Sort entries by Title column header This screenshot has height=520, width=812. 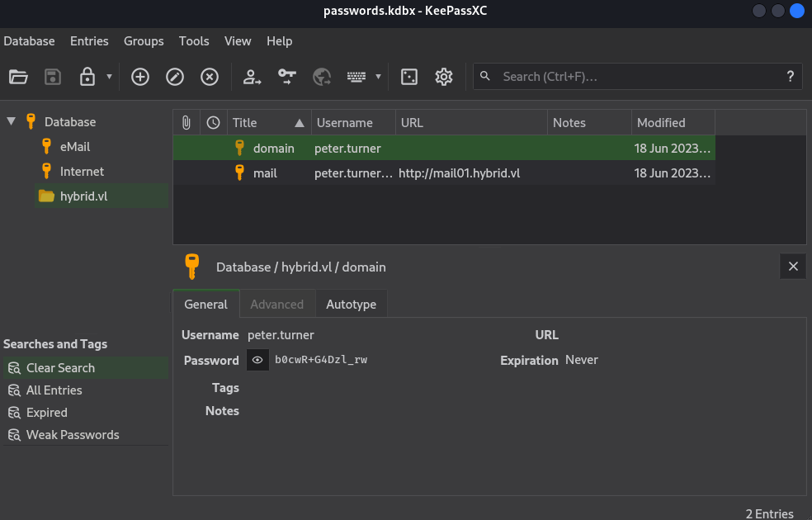[269, 123]
